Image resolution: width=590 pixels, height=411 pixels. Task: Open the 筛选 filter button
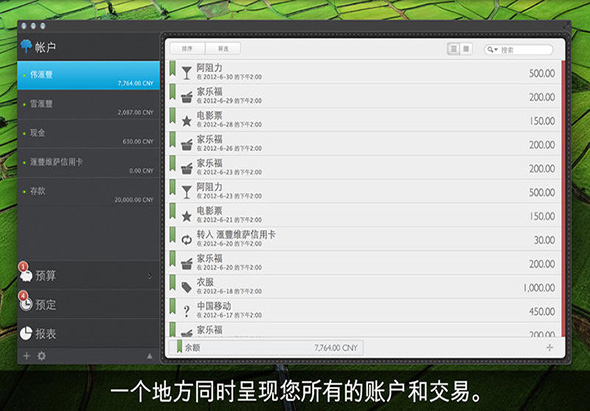pyautogui.click(x=223, y=49)
